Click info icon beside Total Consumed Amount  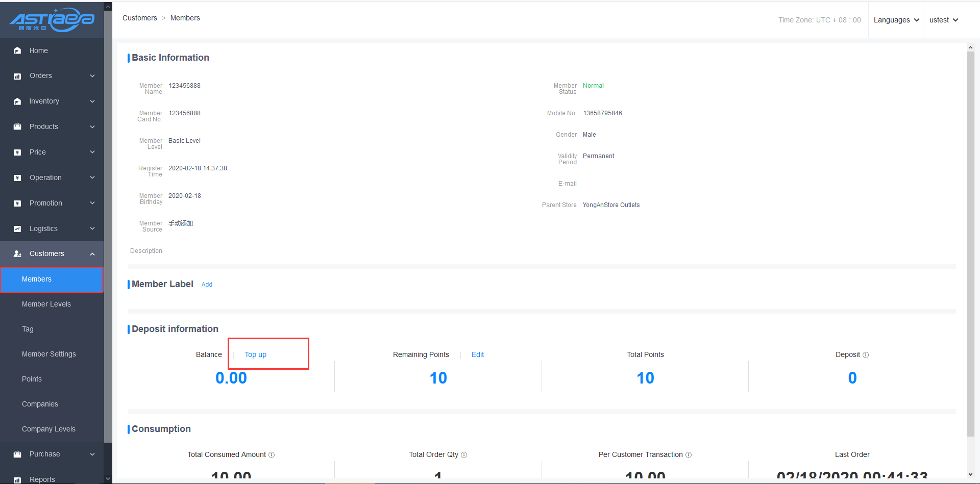click(x=272, y=455)
